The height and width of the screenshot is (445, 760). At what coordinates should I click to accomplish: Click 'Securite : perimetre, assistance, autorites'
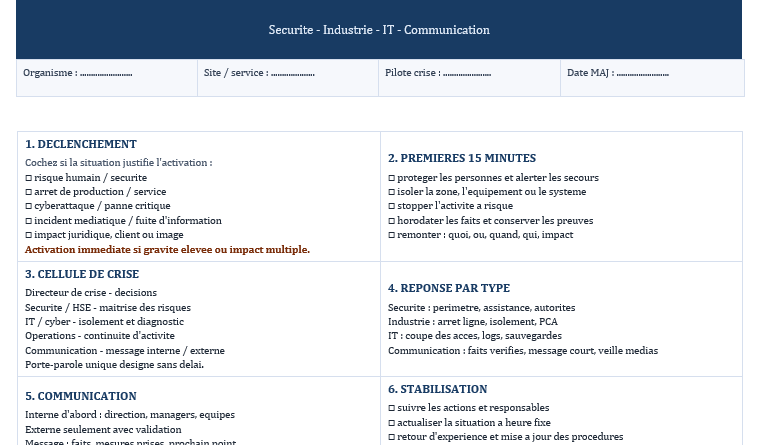tap(482, 308)
